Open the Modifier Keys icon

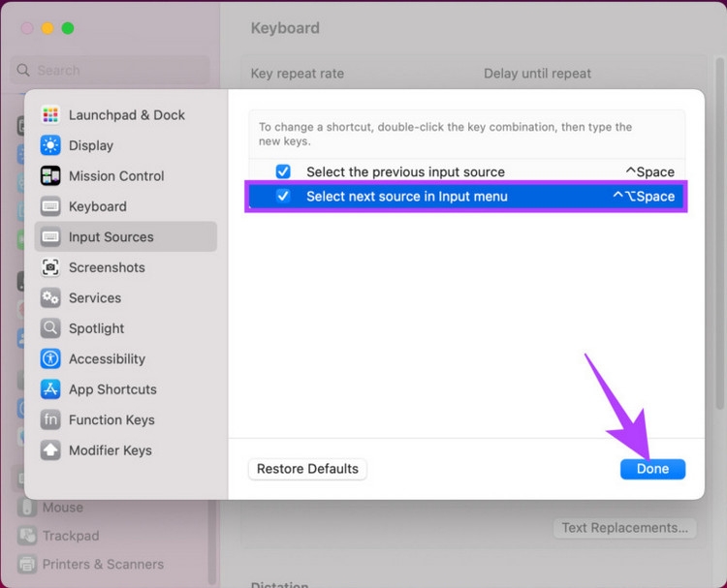pos(51,450)
